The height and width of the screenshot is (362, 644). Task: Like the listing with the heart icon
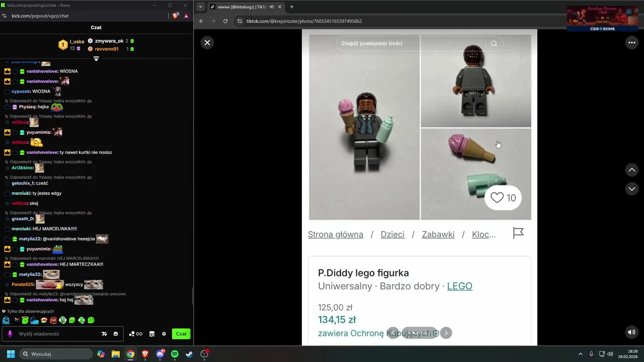[497, 198]
